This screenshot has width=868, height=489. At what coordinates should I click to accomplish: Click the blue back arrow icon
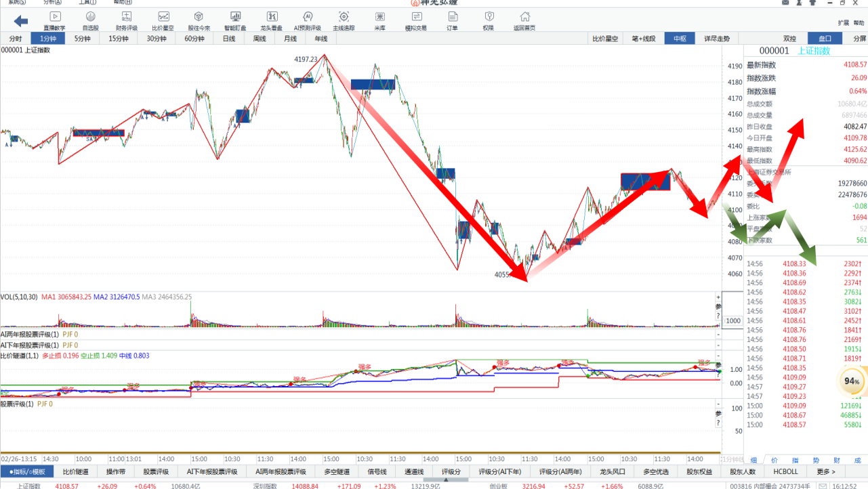(x=21, y=21)
